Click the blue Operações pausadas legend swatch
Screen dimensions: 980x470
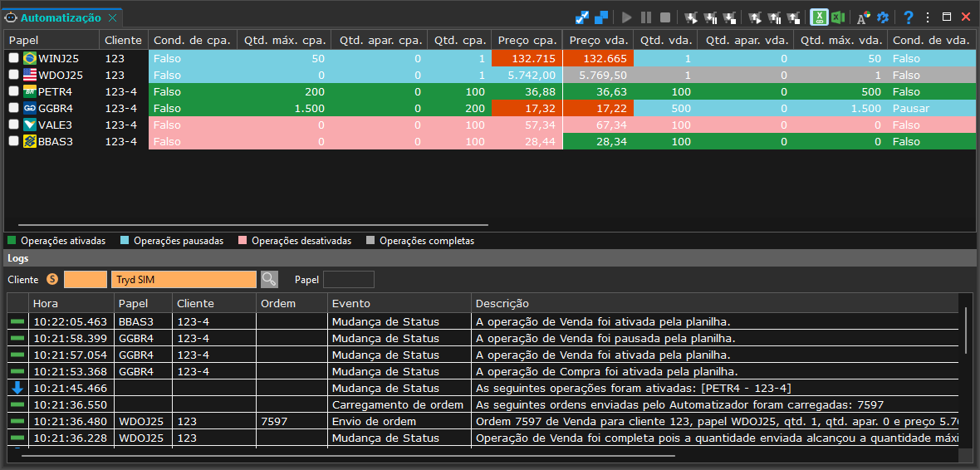(125, 241)
